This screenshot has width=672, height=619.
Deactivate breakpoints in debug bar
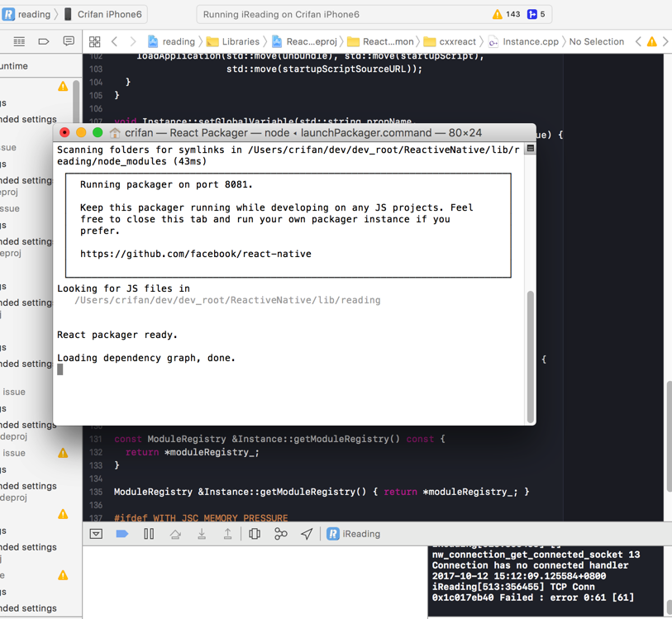[x=122, y=534]
